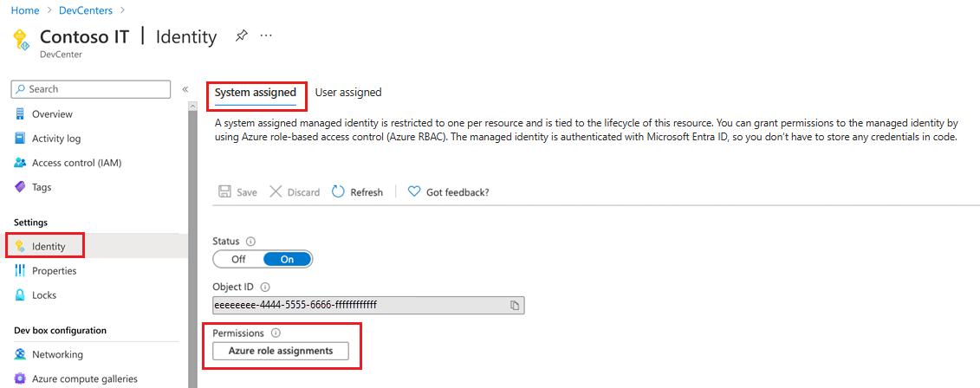980x388 pixels.
Task: Open Azure role assignments
Action: 280,351
